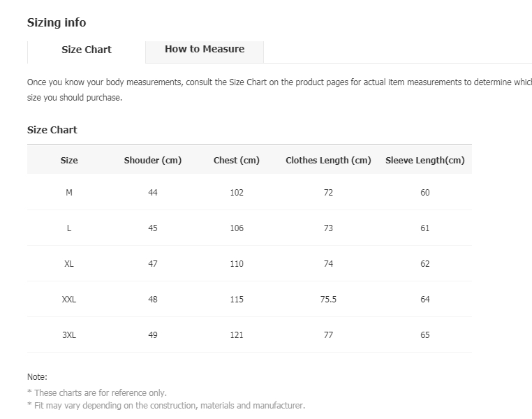Click the Note label below the table

37,377
